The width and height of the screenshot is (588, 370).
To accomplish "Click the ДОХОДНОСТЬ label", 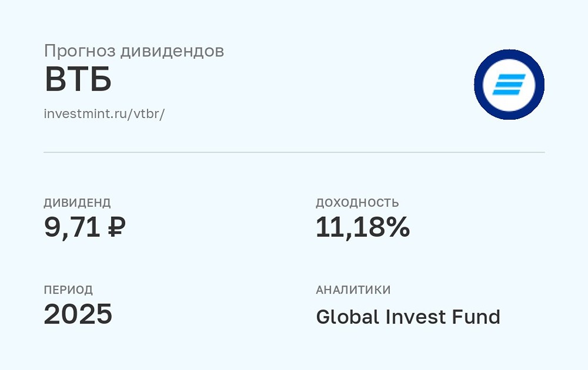I will point(358,203).
